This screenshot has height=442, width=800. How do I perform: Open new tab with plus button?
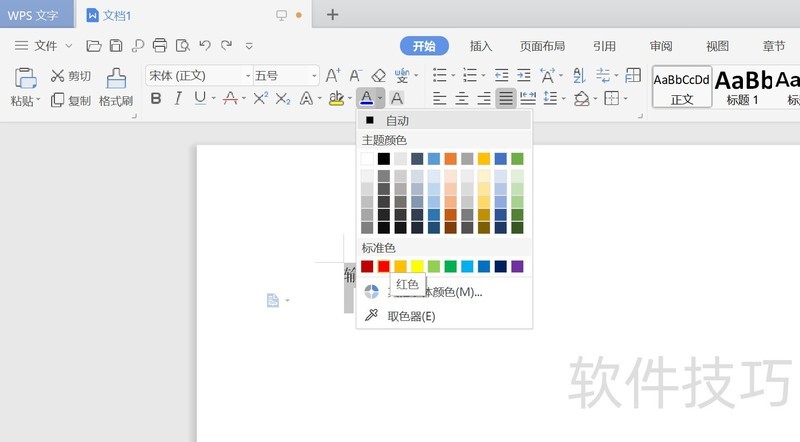point(333,14)
